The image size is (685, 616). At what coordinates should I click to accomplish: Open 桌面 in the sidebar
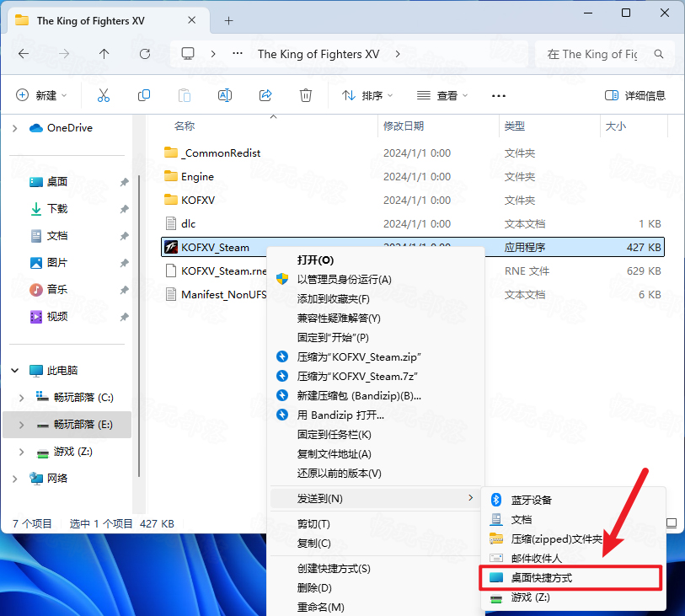pyautogui.click(x=57, y=182)
